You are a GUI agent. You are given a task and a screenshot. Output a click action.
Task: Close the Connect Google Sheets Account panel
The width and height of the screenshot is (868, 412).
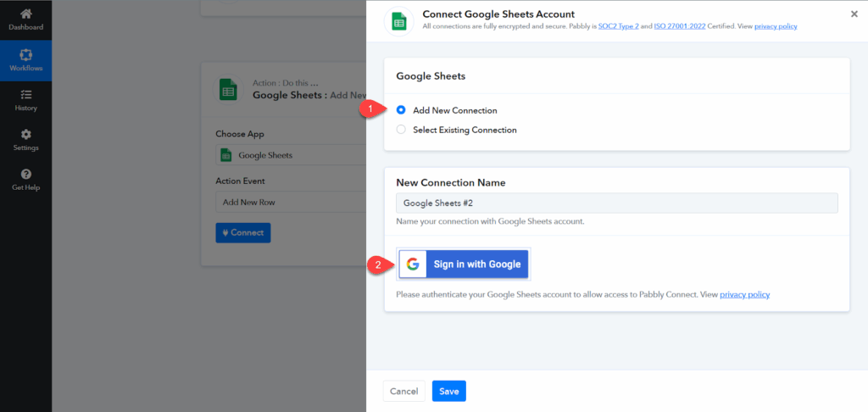[854, 14]
